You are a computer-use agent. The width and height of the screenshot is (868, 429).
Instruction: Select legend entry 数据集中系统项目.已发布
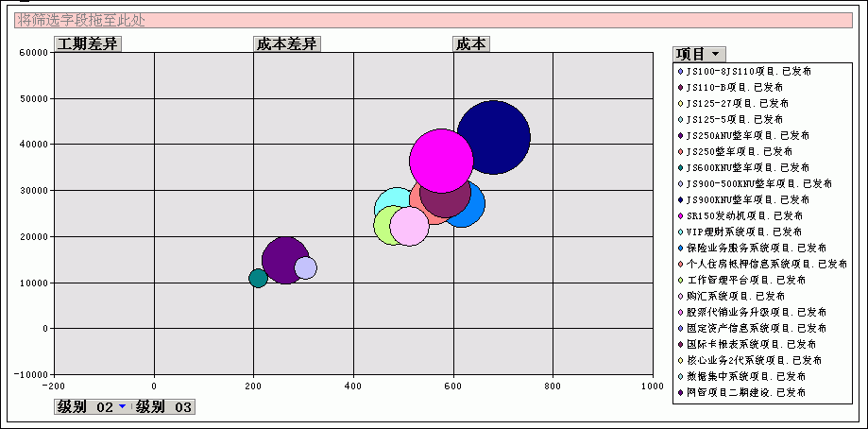[x=741, y=376]
